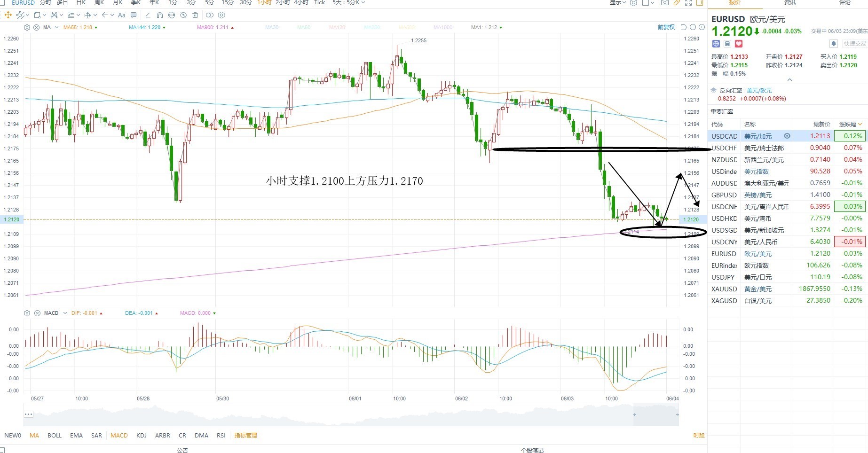Toggle the KDJ indicator

pos(142,435)
